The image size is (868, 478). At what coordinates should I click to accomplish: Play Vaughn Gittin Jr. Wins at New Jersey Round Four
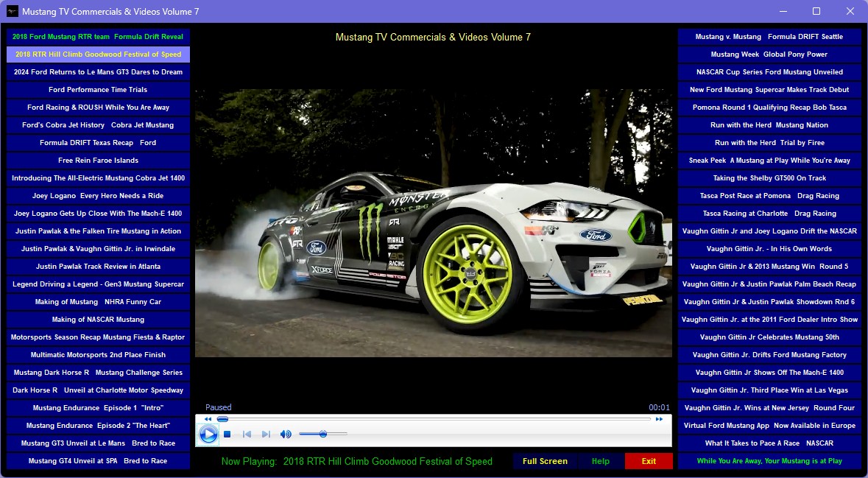769,408
